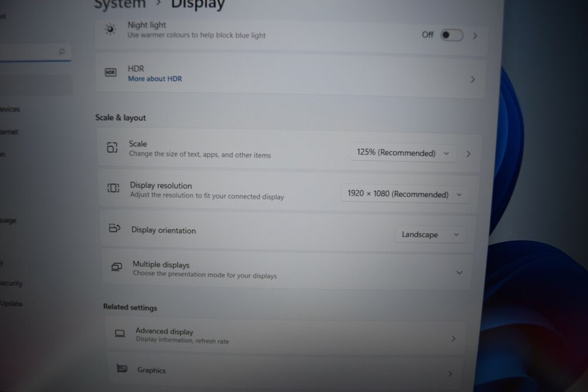588x392 pixels.
Task: Open the Landscape orientation dropdown
Action: pyautogui.click(x=430, y=234)
